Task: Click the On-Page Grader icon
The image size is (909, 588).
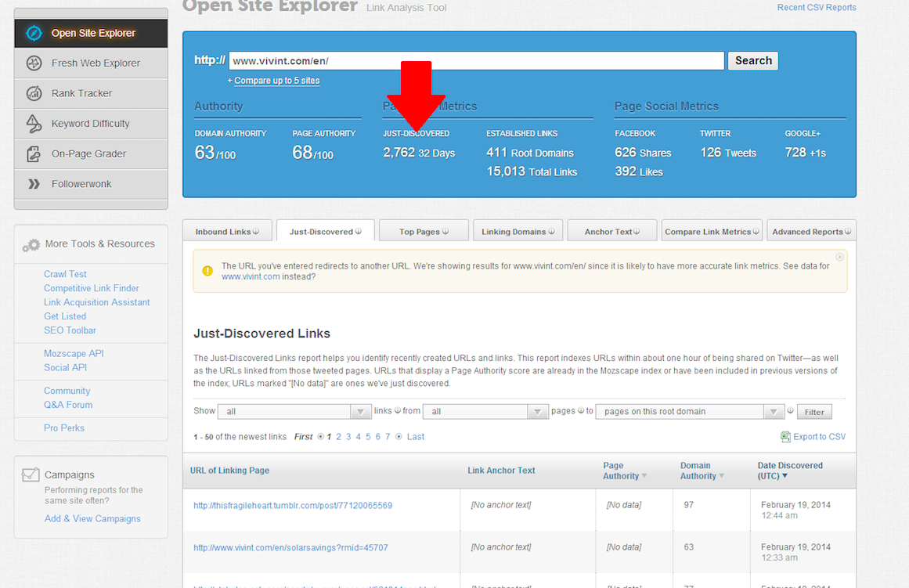Action: [34, 153]
